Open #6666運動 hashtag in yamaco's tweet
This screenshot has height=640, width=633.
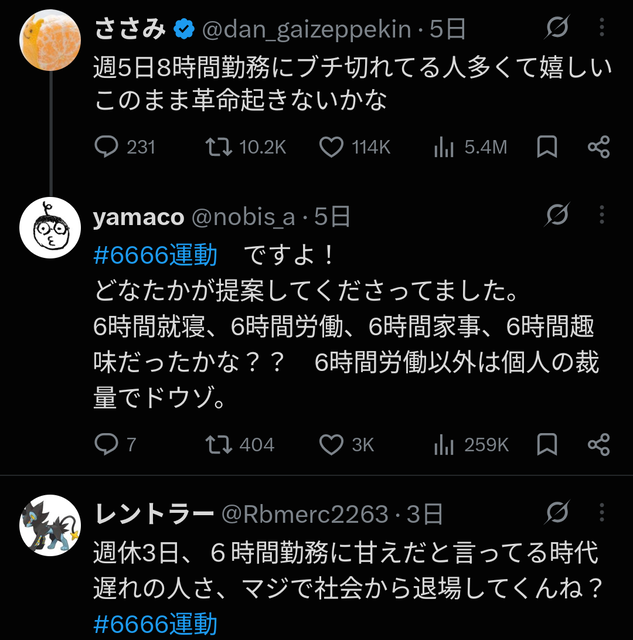pyautogui.click(x=155, y=255)
